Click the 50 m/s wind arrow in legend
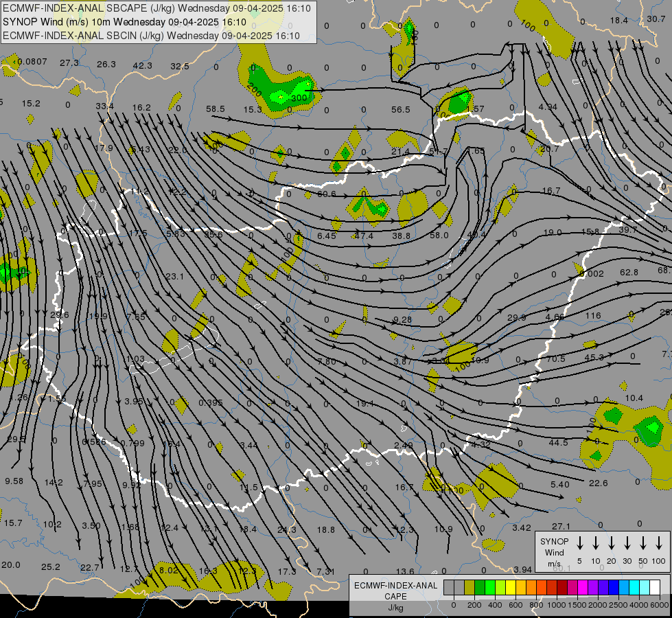 click(643, 543)
